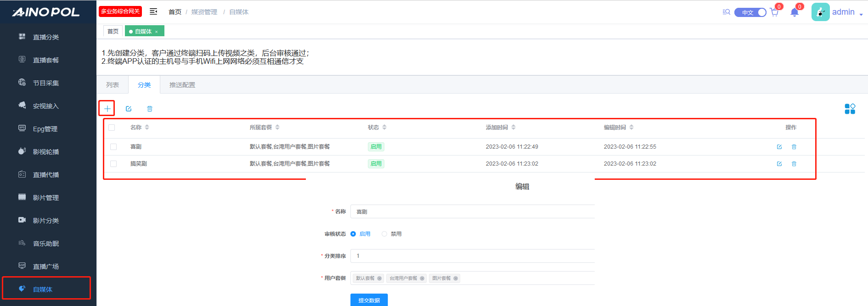Click the 分类排序 input field

click(x=472, y=256)
